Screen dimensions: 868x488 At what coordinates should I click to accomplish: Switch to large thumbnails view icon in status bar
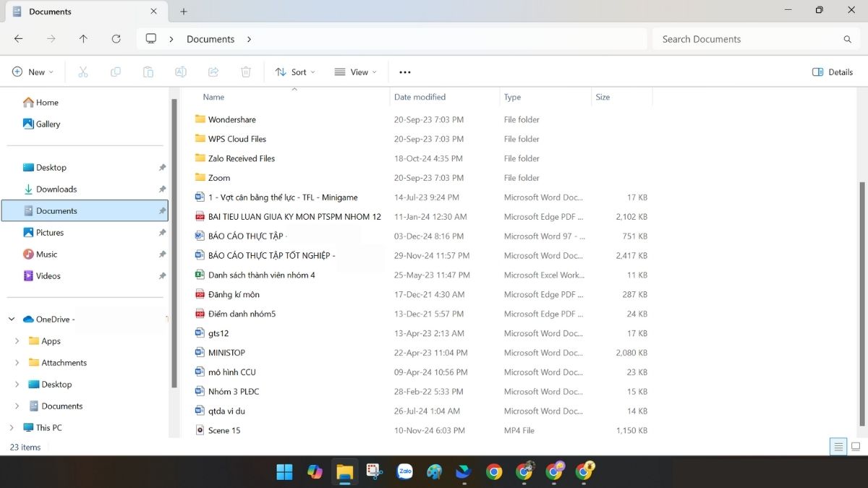[856, 447]
